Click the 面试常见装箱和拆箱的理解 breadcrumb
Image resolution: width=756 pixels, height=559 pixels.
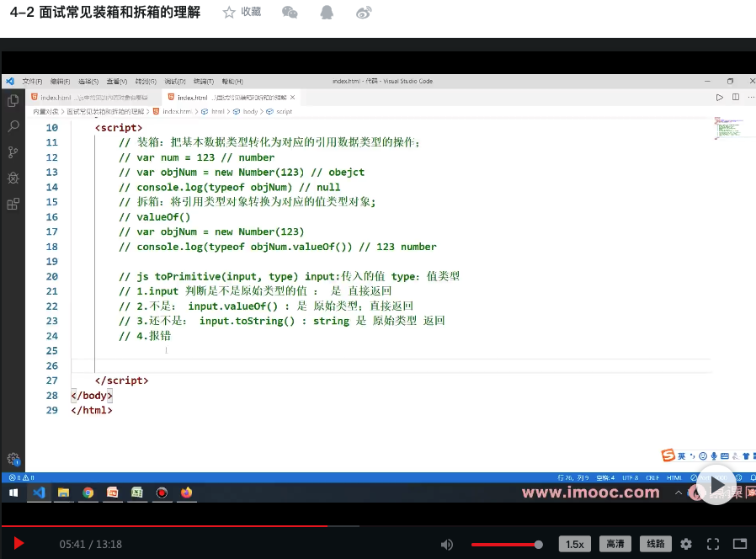105,111
